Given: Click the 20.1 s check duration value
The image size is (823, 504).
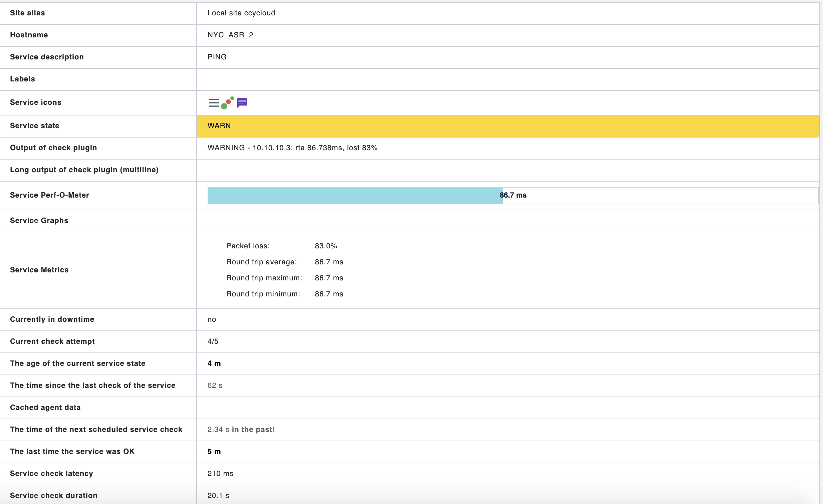Looking at the screenshot, I should [218, 496].
